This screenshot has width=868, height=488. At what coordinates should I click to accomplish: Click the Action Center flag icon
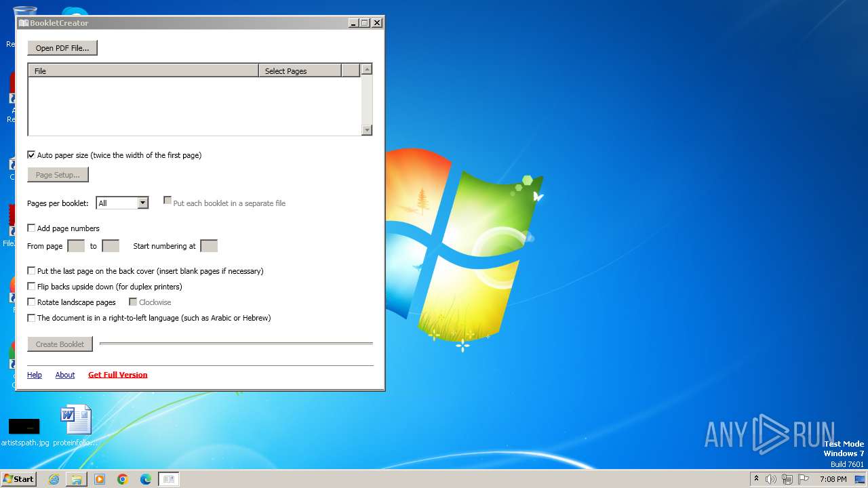click(804, 479)
